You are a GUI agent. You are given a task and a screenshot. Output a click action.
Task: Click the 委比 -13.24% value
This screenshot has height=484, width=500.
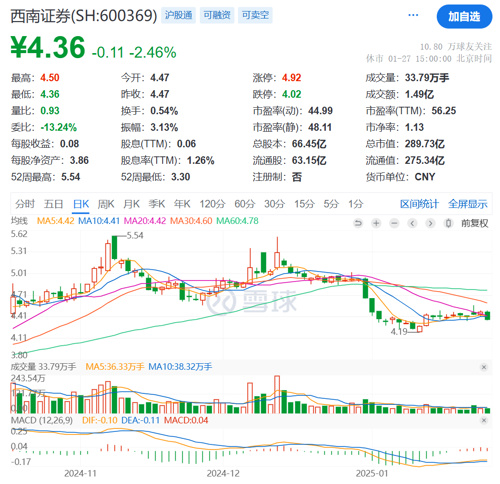pos(59,127)
